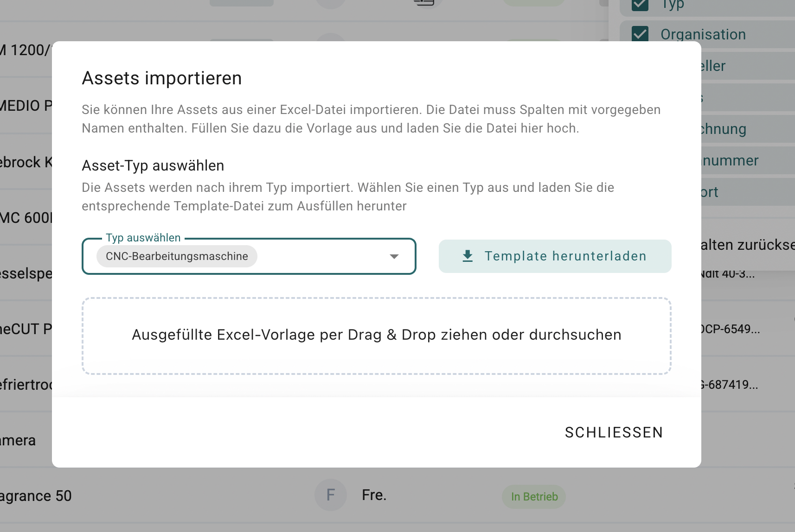
Task: Click the In Betrieb status badge
Action: (534, 497)
